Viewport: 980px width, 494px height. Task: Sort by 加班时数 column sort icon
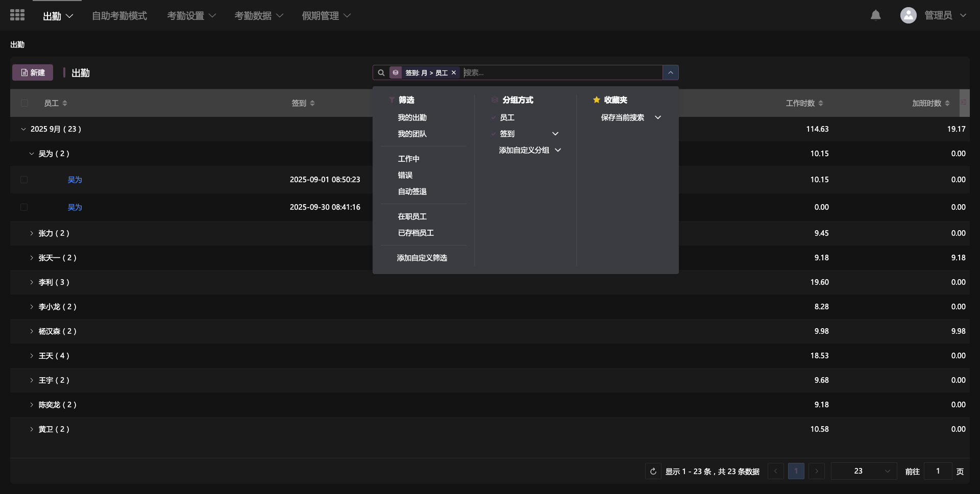tap(947, 104)
